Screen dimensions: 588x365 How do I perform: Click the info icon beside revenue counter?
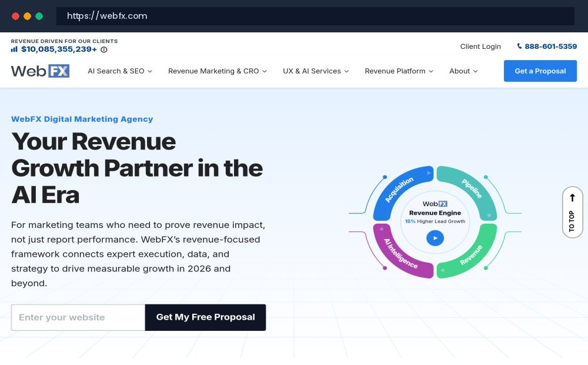pos(104,49)
